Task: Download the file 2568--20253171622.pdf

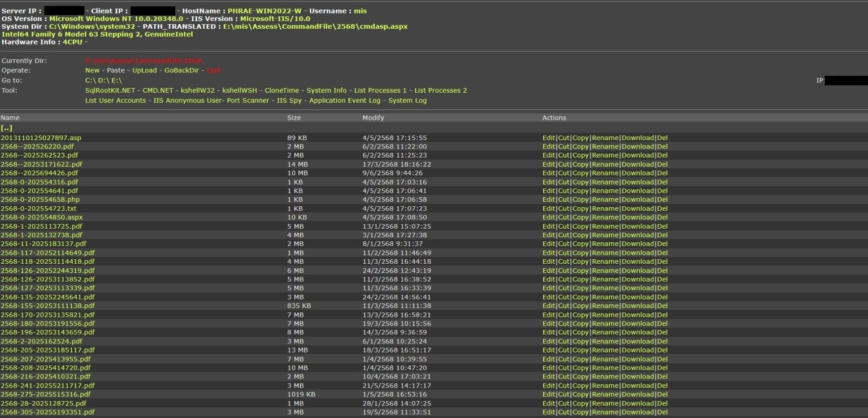Action: 639,163
